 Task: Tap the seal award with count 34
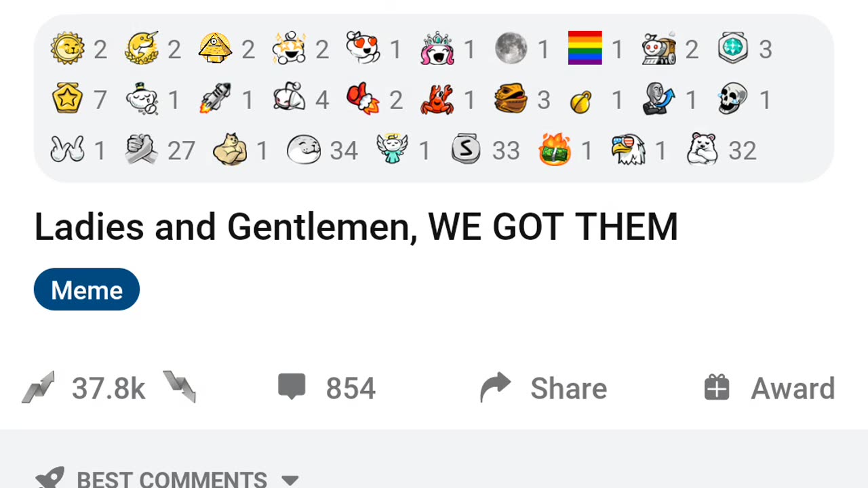[303, 150]
